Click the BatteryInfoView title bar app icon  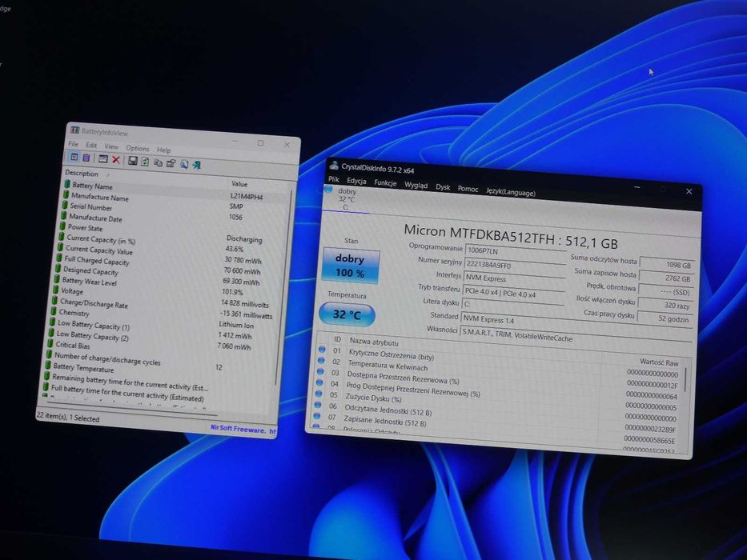(74, 130)
